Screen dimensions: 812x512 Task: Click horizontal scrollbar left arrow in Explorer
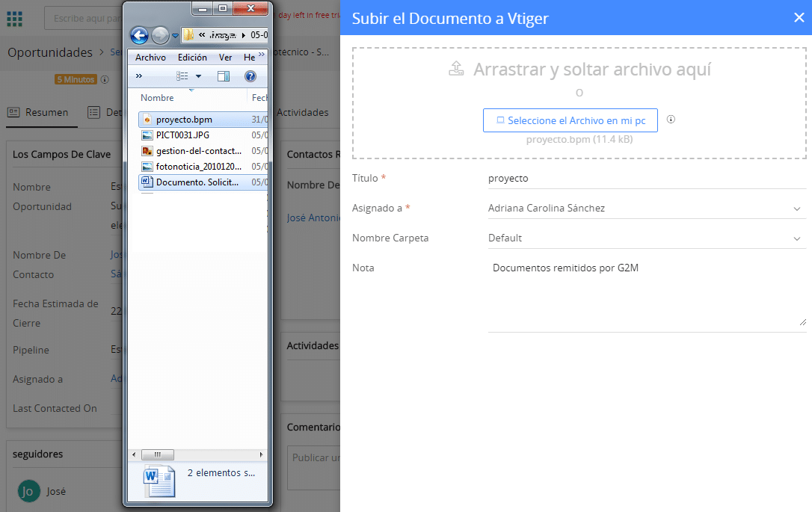click(134, 454)
